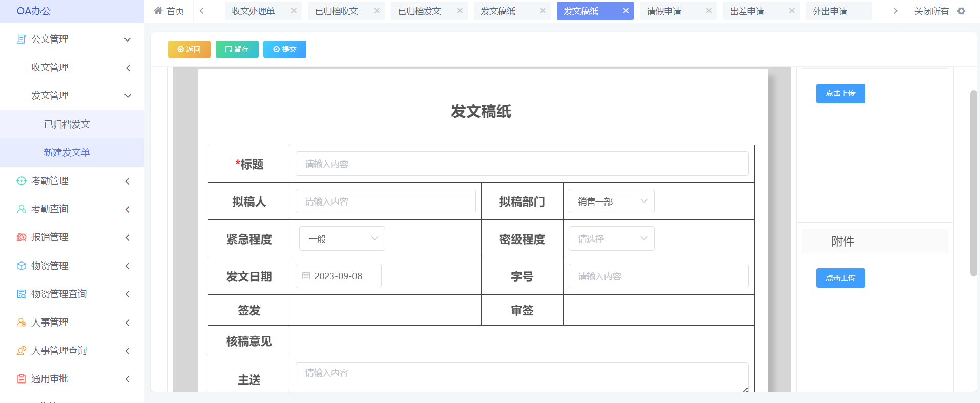Click the home icon in tab bar
This screenshot has height=403, width=980.
tap(158, 11)
